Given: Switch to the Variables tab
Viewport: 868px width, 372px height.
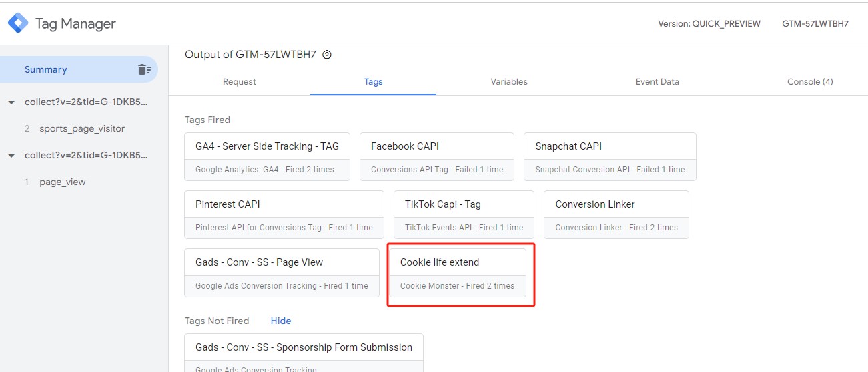Looking at the screenshot, I should pos(509,81).
